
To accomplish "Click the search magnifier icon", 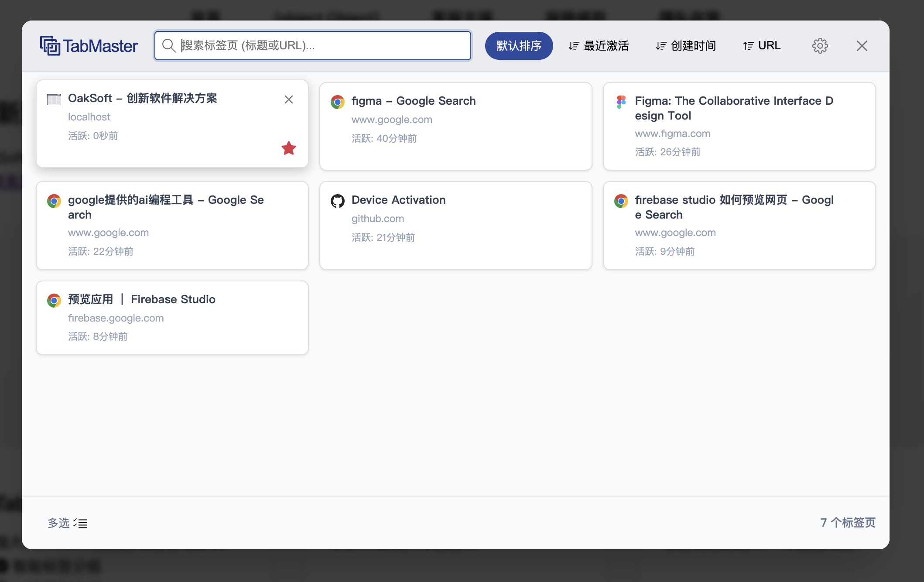I will (168, 45).
